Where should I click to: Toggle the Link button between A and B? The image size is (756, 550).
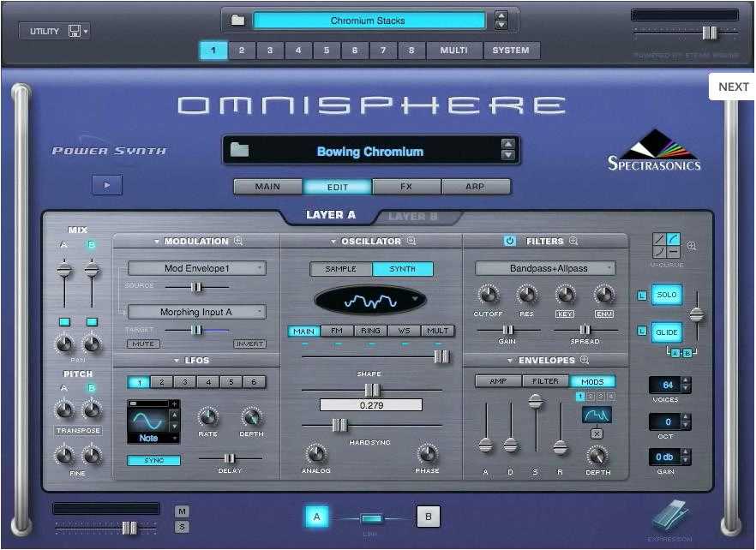(x=371, y=518)
